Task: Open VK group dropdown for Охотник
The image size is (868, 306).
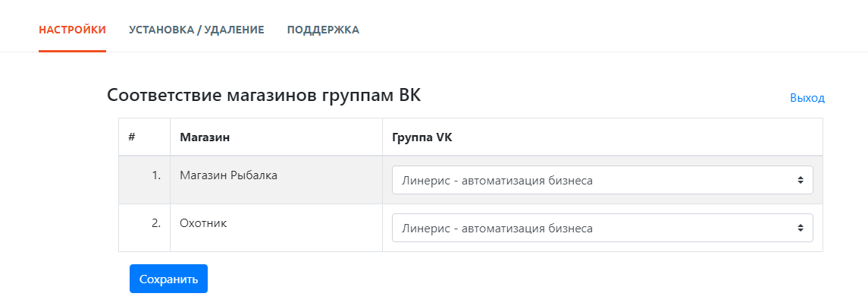Action: coord(602,229)
